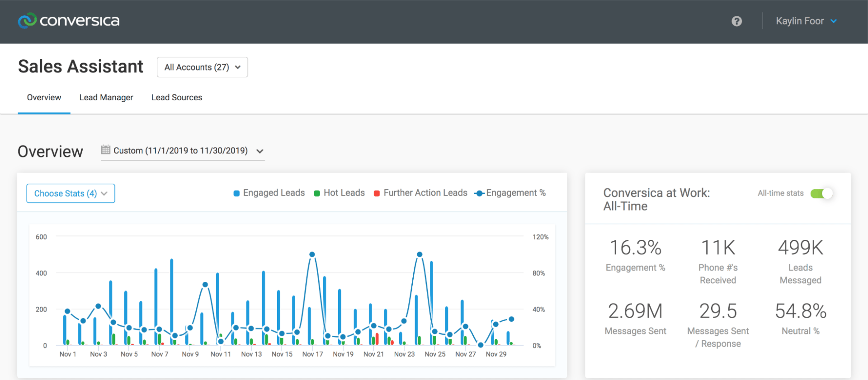The height and width of the screenshot is (380, 868).
Task: Toggle Further Action Leads legend series
Action: [x=420, y=193]
